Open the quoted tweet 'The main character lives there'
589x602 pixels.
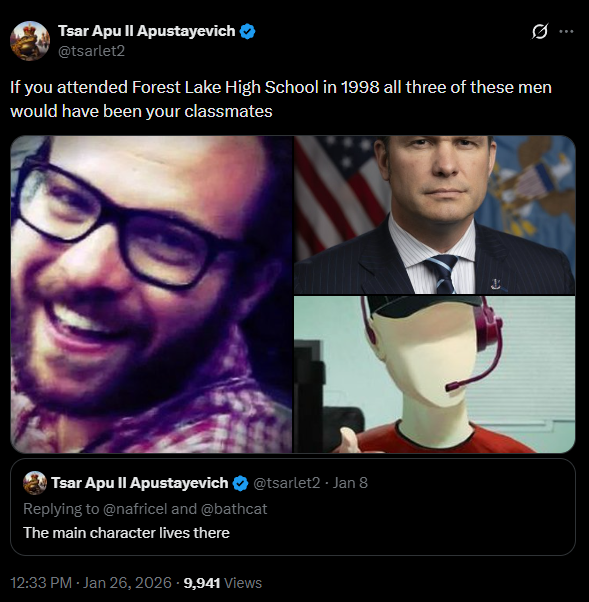293,507
